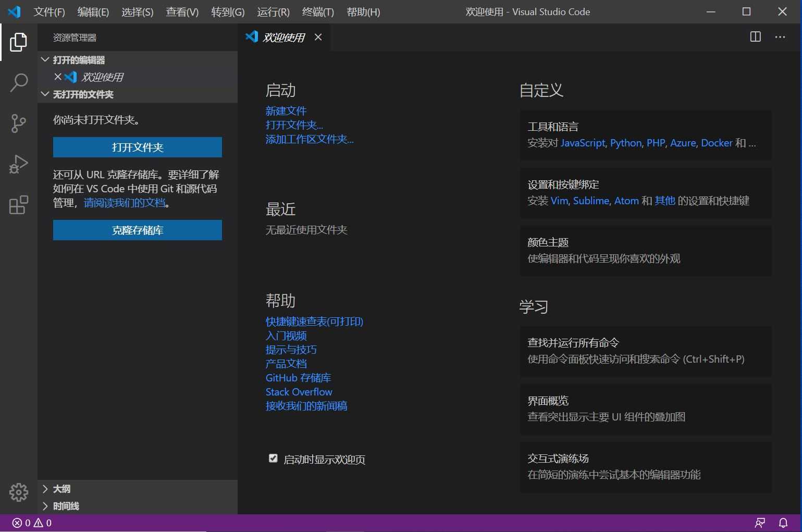The height and width of the screenshot is (532, 802).
Task: Open the 查找并运行所有命令 card
Action: (x=646, y=351)
